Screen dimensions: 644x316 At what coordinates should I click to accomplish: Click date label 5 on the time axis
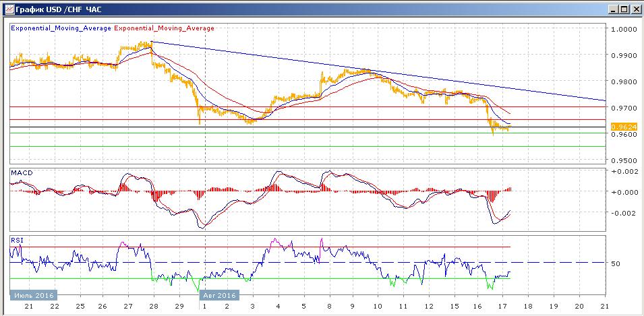tap(304, 306)
